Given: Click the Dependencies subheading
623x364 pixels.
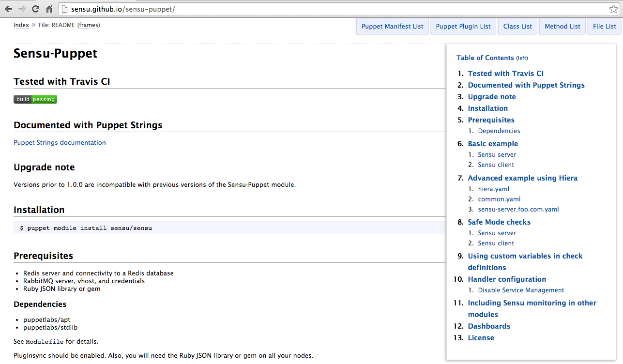Looking at the screenshot, I should [40, 304].
